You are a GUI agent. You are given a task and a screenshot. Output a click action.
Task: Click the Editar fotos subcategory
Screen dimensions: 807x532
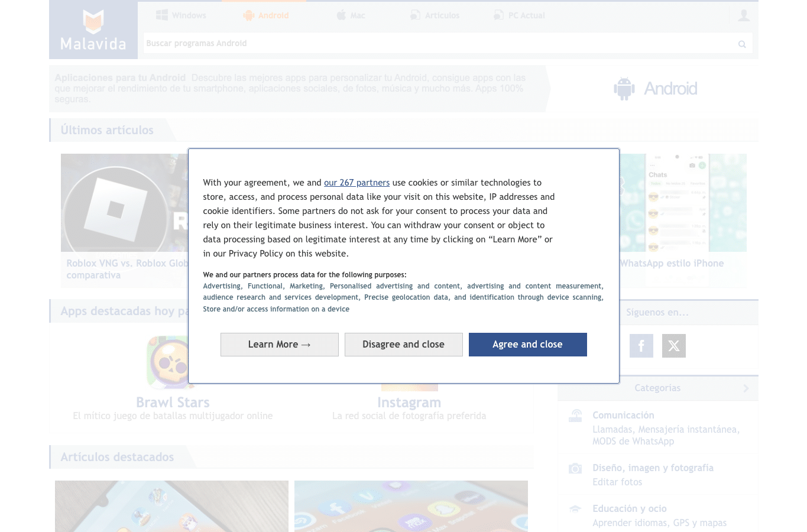(x=617, y=482)
